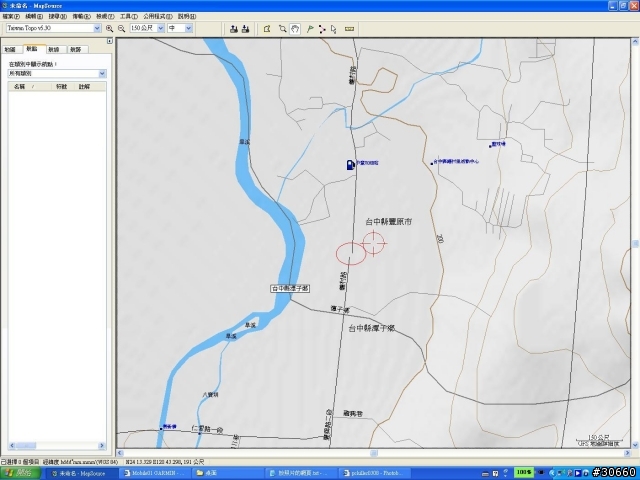Open the 編輯(E) menu

34,16
